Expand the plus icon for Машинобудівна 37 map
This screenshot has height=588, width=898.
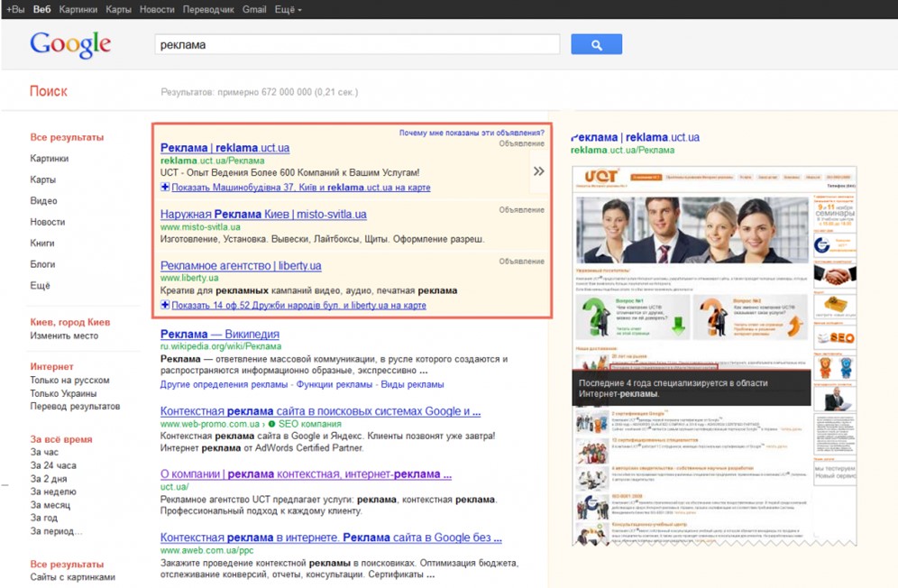pos(165,188)
